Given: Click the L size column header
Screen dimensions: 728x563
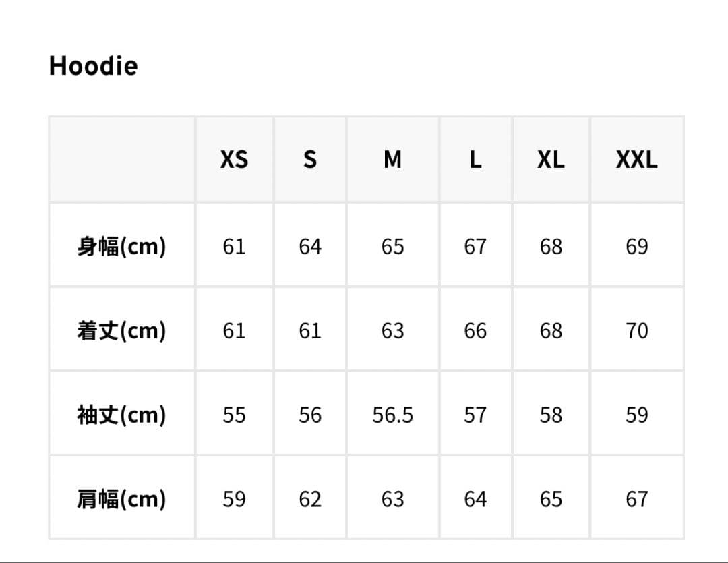Looking at the screenshot, I should point(475,160).
